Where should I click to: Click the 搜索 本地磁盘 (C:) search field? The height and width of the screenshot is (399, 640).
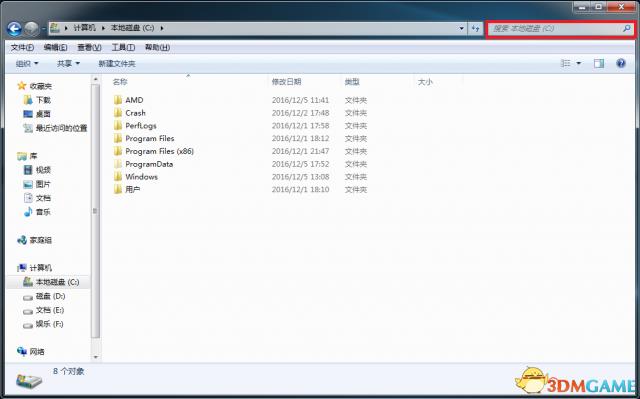[555, 29]
